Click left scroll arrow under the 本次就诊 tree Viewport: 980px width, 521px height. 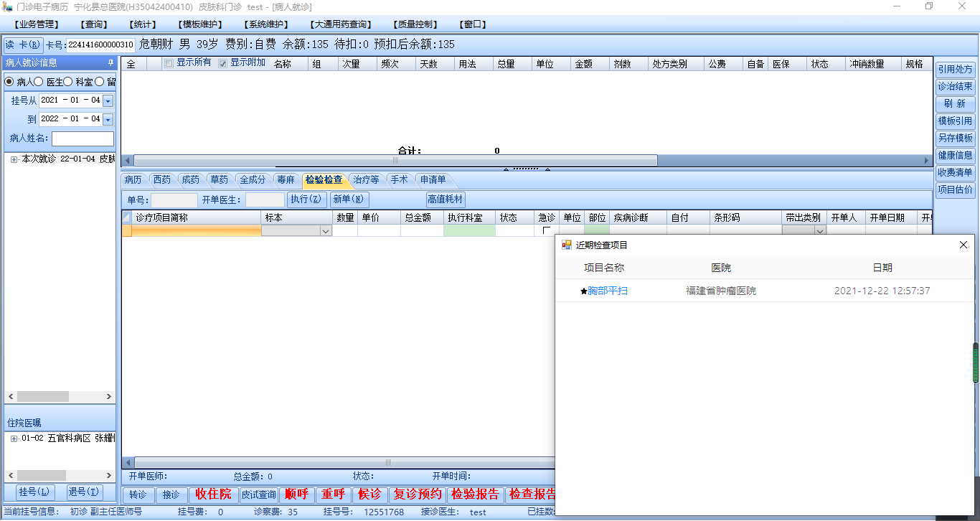(10, 396)
